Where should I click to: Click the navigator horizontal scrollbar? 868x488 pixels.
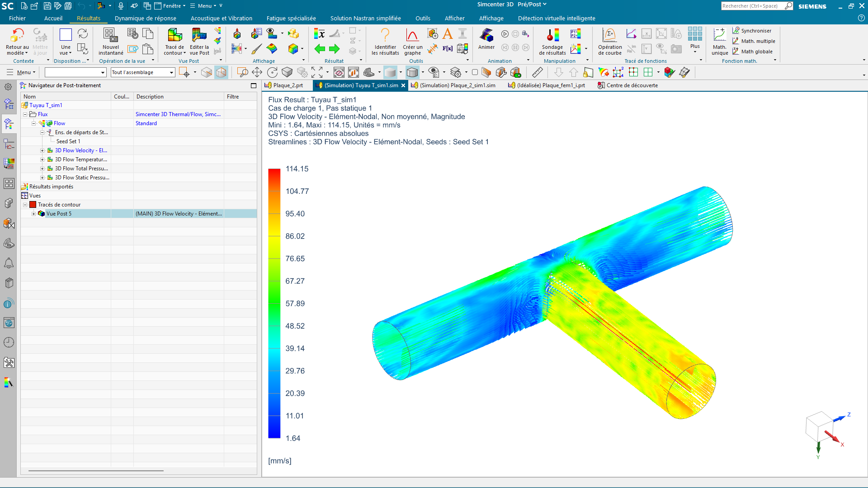[x=96, y=471]
